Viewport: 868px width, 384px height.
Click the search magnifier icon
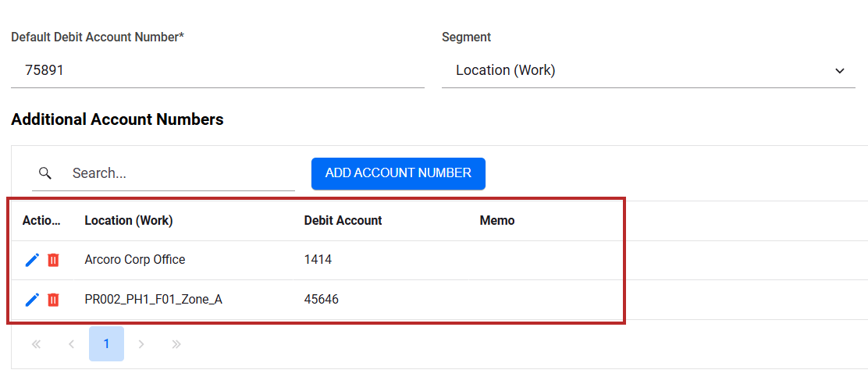click(44, 173)
